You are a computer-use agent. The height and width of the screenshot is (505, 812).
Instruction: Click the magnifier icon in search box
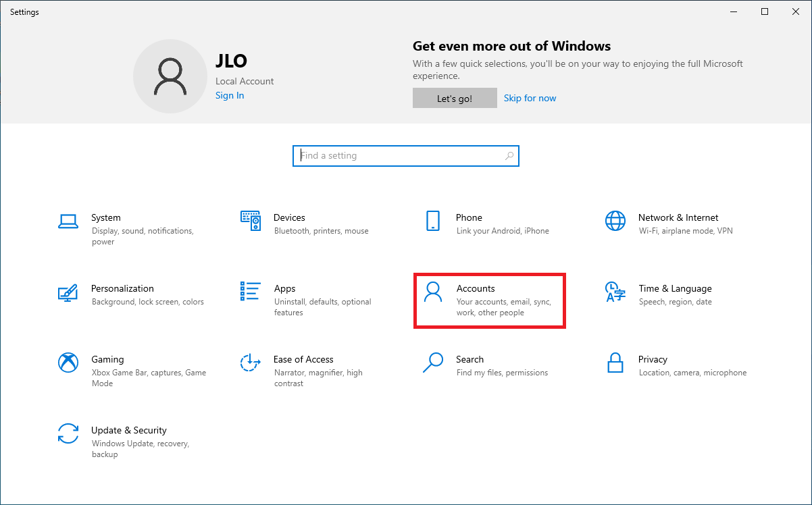click(x=510, y=156)
